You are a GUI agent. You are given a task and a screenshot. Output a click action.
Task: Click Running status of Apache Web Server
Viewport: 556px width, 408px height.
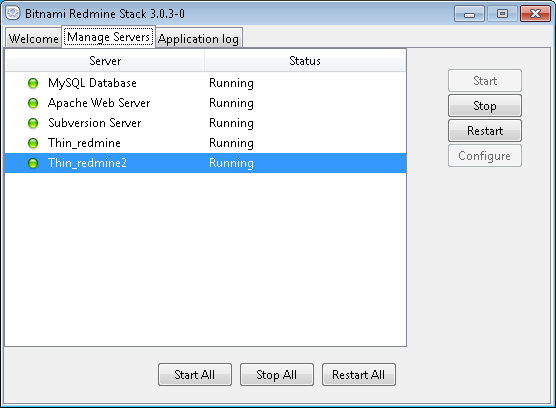(x=231, y=104)
